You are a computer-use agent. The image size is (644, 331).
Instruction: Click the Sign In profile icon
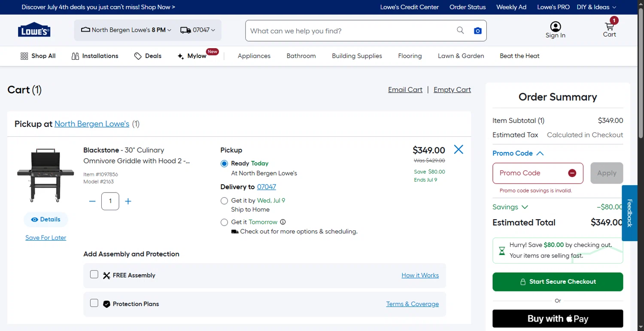tap(556, 27)
